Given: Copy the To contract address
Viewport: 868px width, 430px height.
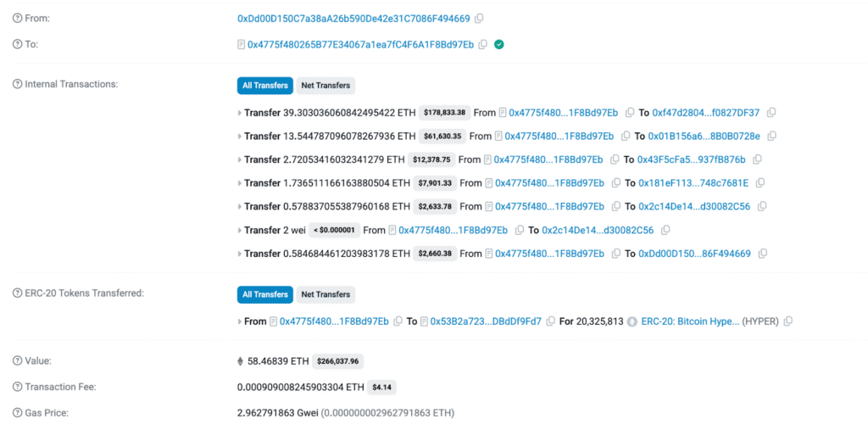Looking at the screenshot, I should (483, 44).
